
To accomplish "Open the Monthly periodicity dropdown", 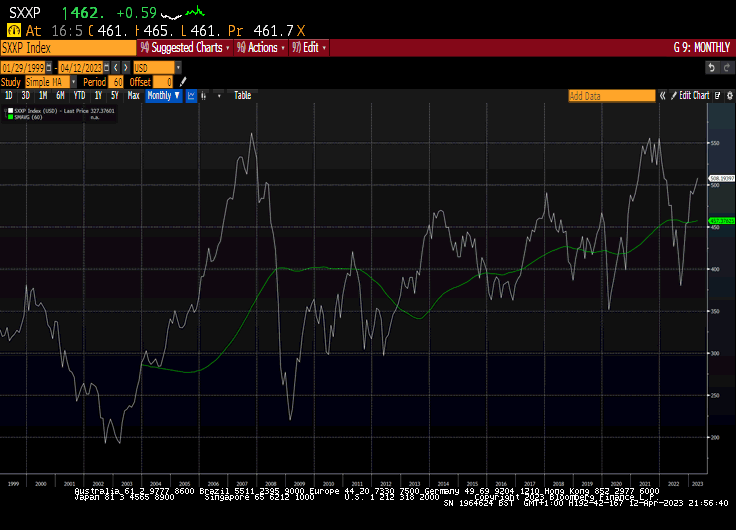I will [163, 96].
